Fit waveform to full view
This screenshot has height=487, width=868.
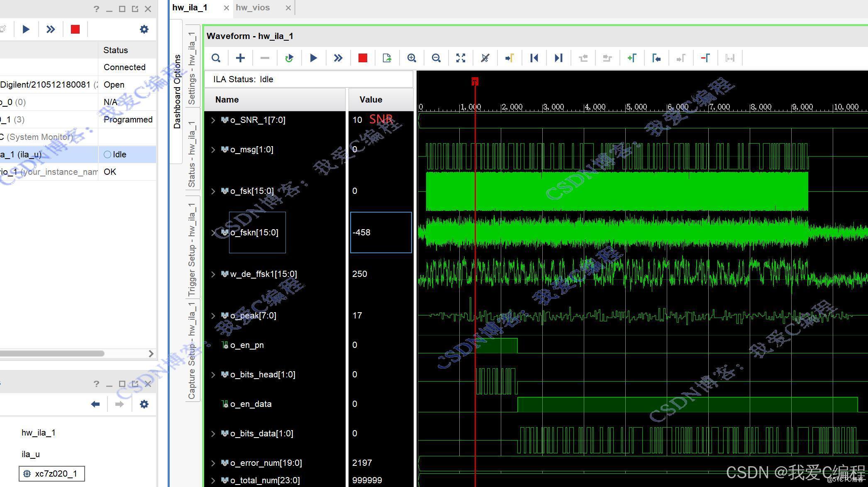click(461, 58)
